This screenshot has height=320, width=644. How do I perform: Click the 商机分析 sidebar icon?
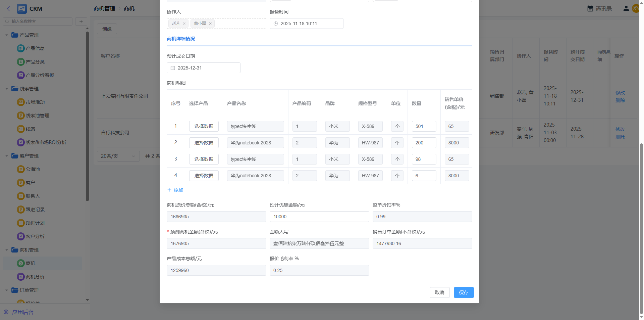pyautogui.click(x=20, y=277)
